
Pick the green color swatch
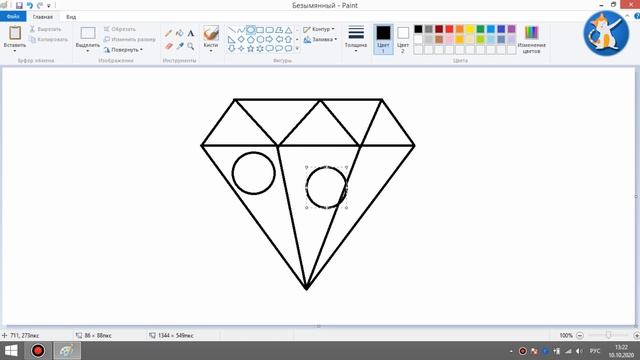(x=480, y=29)
